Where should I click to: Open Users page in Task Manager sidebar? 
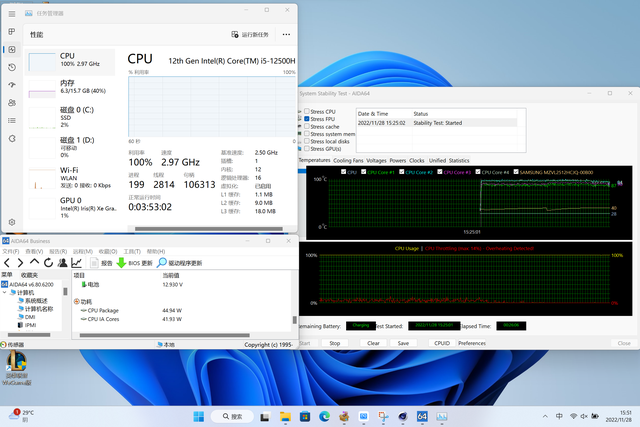(x=11, y=102)
